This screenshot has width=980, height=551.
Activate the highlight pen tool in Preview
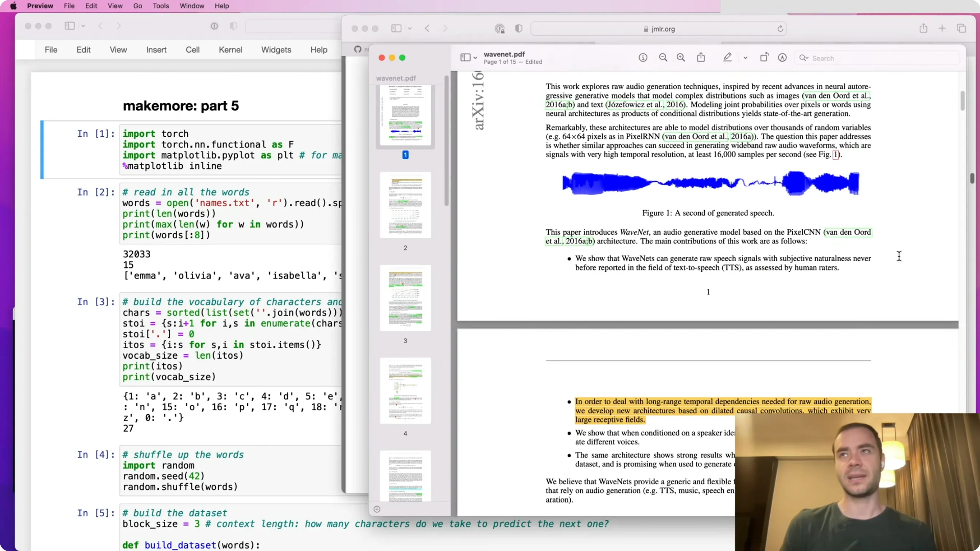pyautogui.click(x=727, y=58)
